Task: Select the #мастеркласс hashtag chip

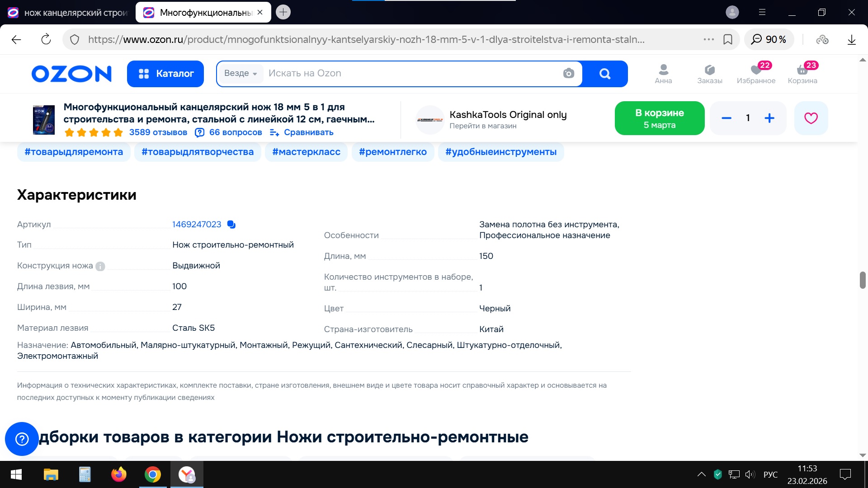Action: (x=306, y=152)
